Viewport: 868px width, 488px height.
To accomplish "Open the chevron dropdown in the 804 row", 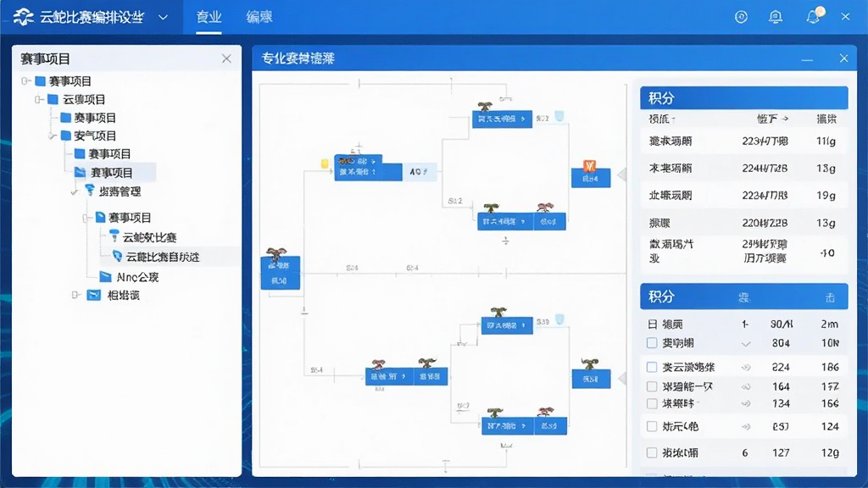I will [746, 344].
